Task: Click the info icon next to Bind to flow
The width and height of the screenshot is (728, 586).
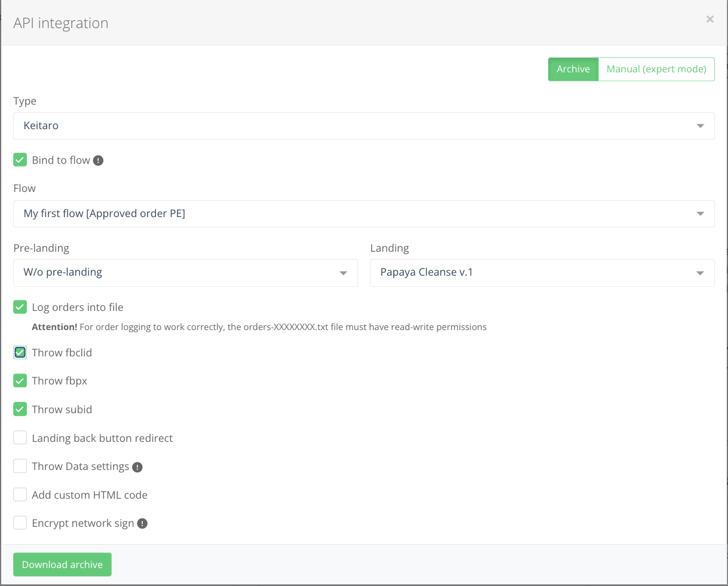Action: click(x=99, y=160)
